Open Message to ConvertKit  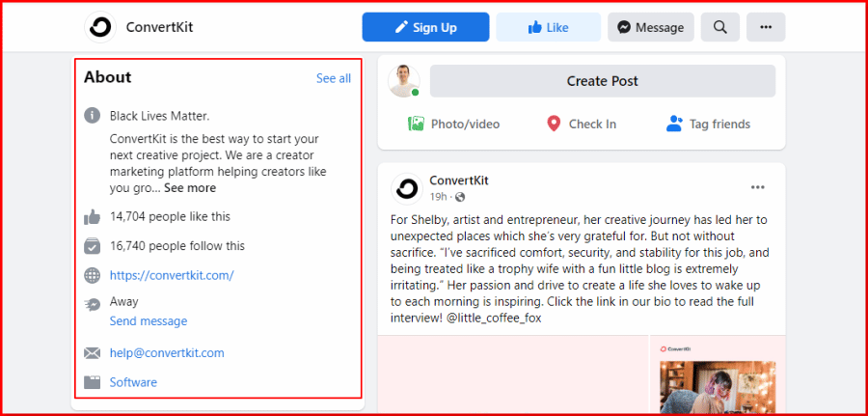point(650,27)
